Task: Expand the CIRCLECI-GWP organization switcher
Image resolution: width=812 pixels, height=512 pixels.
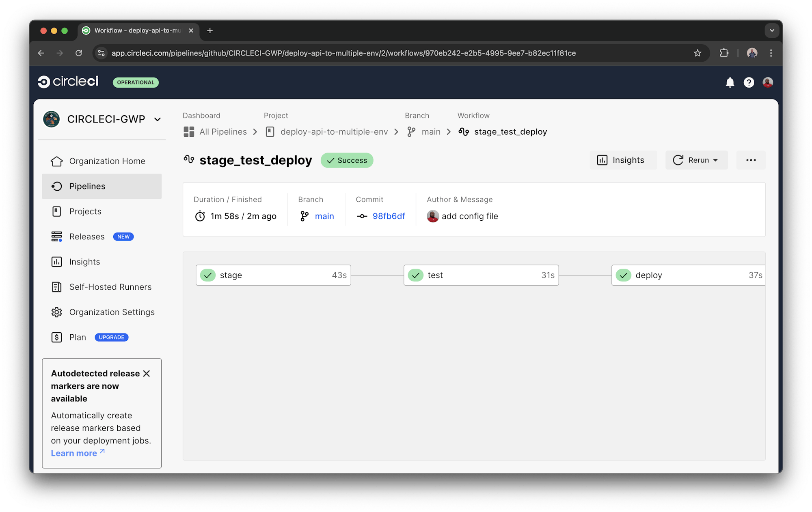Action: point(158,119)
